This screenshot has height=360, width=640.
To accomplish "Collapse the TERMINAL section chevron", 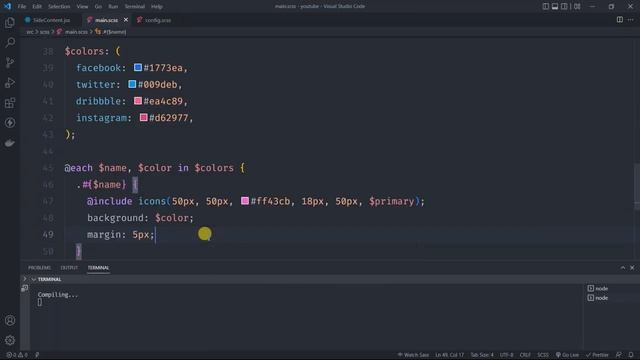I will pyautogui.click(x=33, y=279).
